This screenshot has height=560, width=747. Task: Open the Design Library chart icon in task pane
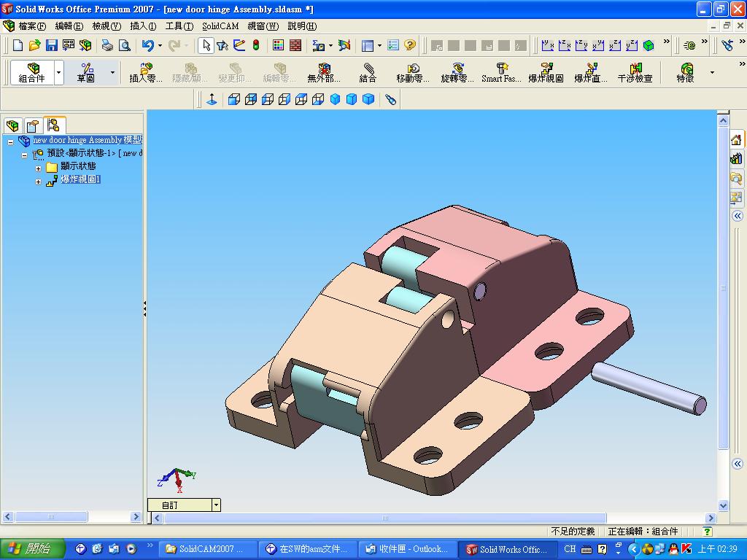pyautogui.click(x=736, y=158)
